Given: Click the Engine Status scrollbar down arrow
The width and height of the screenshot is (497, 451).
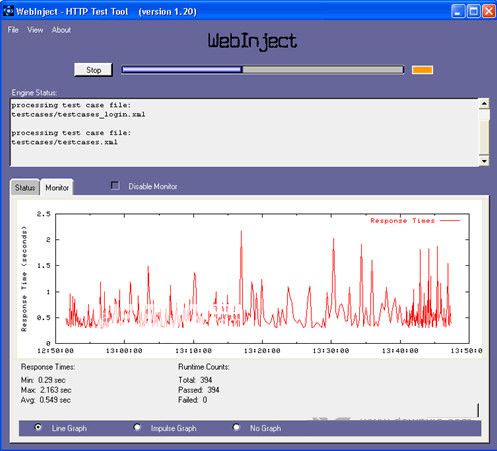Looking at the screenshot, I should point(484,161).
